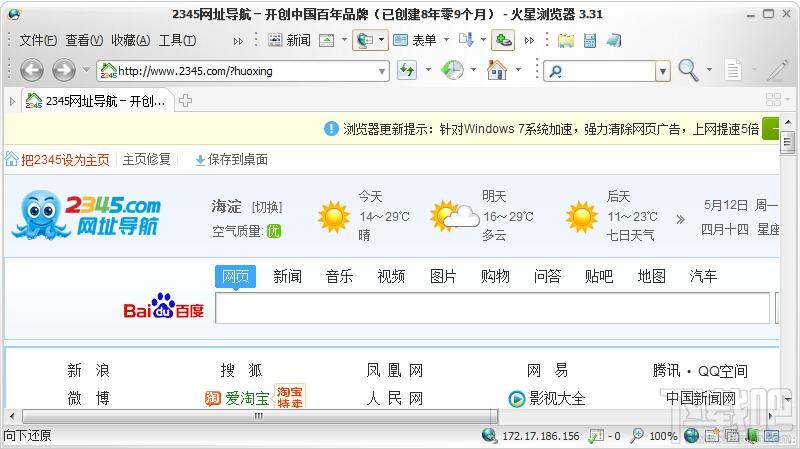Click the 切换 city switch link

coord(267,207)
